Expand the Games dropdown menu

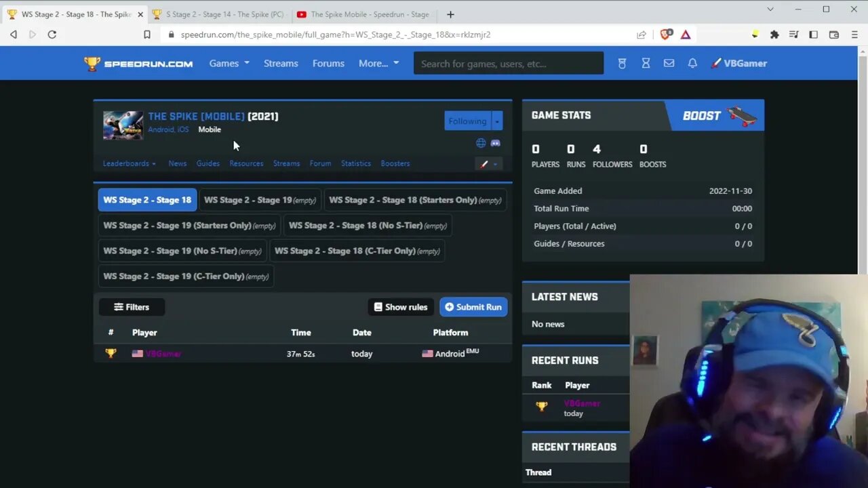(229, 63)
